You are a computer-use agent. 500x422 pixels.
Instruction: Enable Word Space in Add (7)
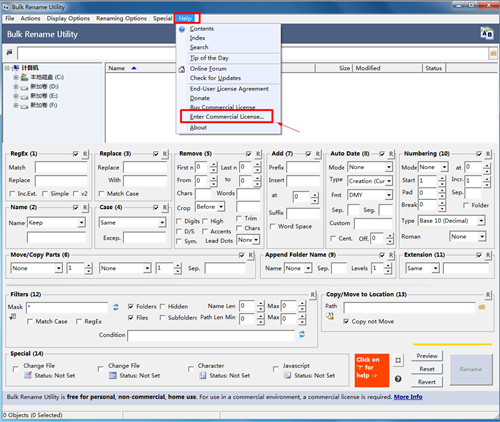272,226
